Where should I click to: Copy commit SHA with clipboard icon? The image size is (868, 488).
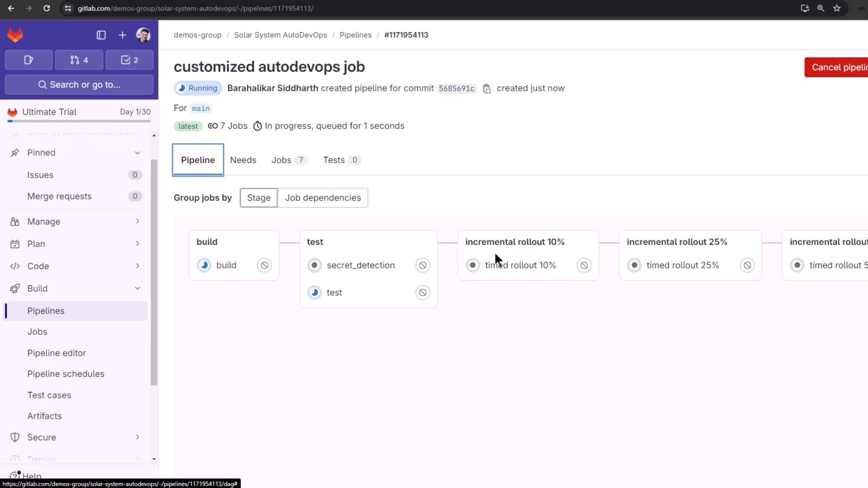click(487, 89)
